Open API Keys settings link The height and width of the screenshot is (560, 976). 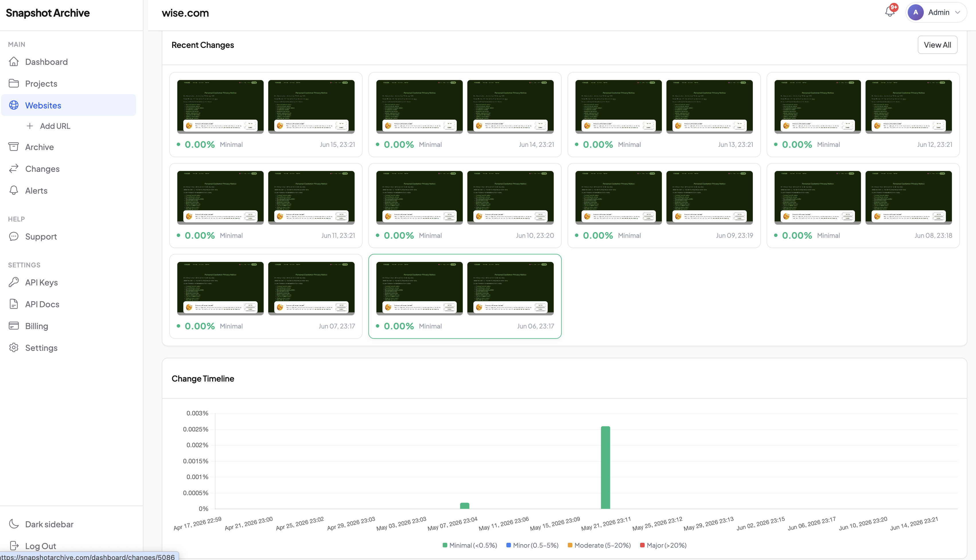[x=69, y=282]
